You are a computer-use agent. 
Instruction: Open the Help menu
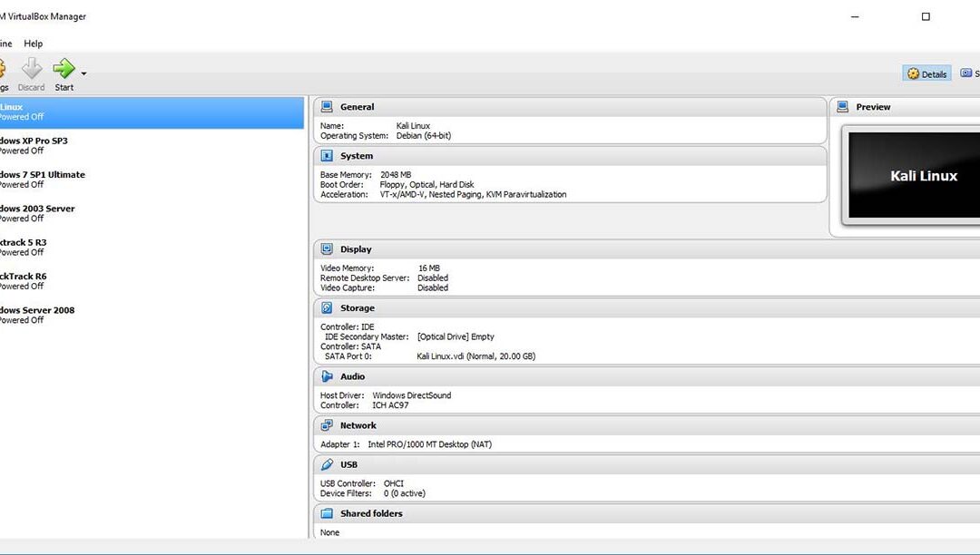[34, 44]
